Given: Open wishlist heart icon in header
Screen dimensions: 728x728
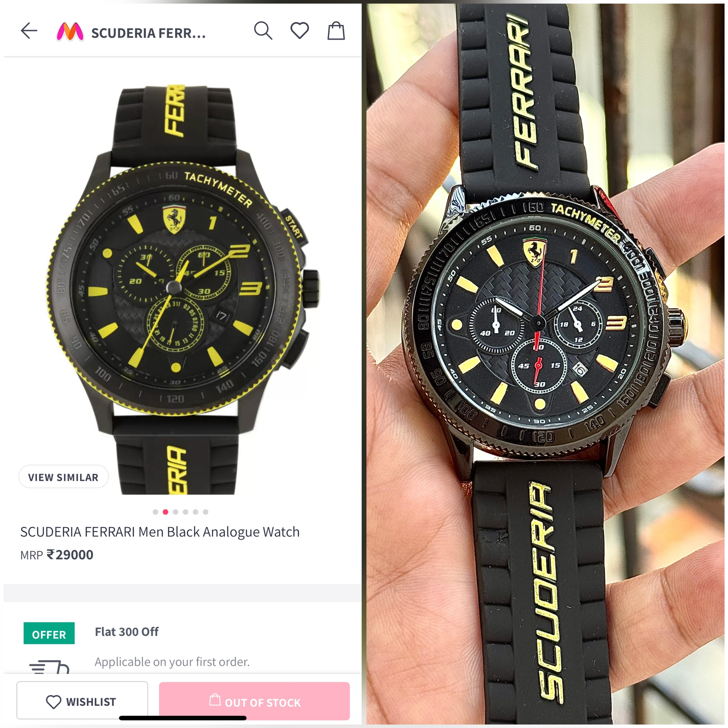Looking at the screenshot, I should [x=300, y=31].
